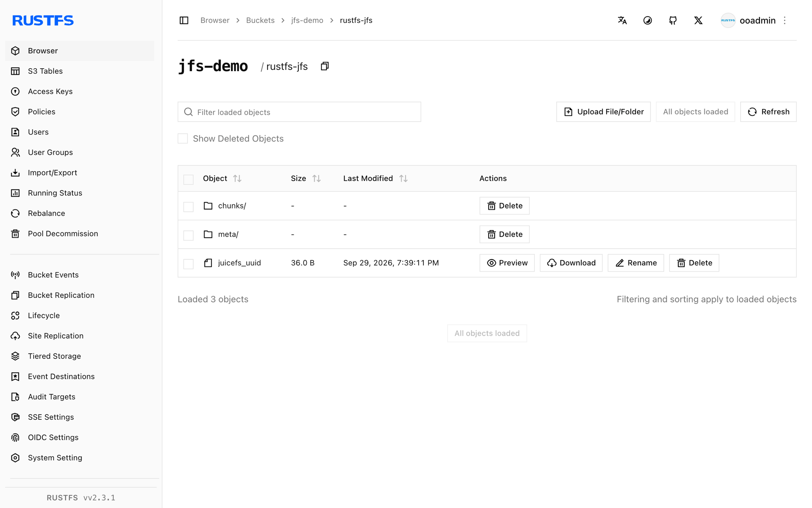Viewport: 812px width, 508px height.
Task: Download the juicefs_uuid object
Action: click(x=571, y=263)
